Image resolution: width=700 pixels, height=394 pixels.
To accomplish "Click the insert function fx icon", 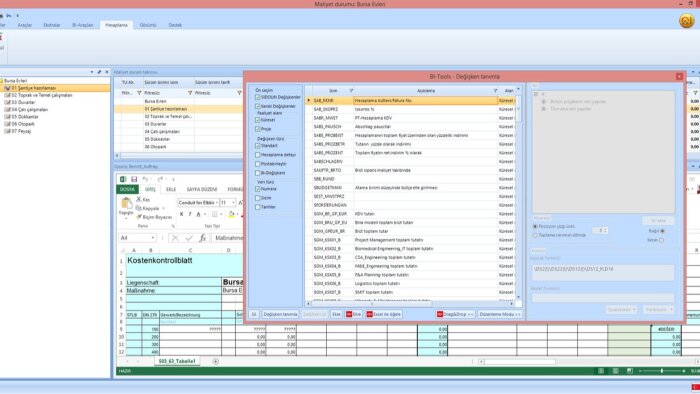I will pos(202,238).
